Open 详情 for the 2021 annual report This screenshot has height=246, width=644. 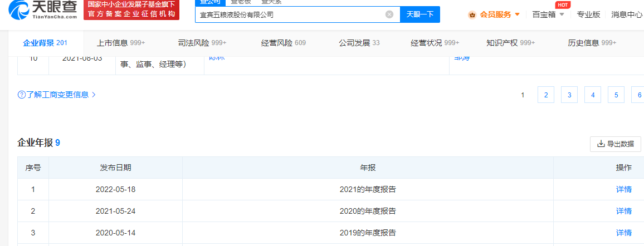point(623,189)
